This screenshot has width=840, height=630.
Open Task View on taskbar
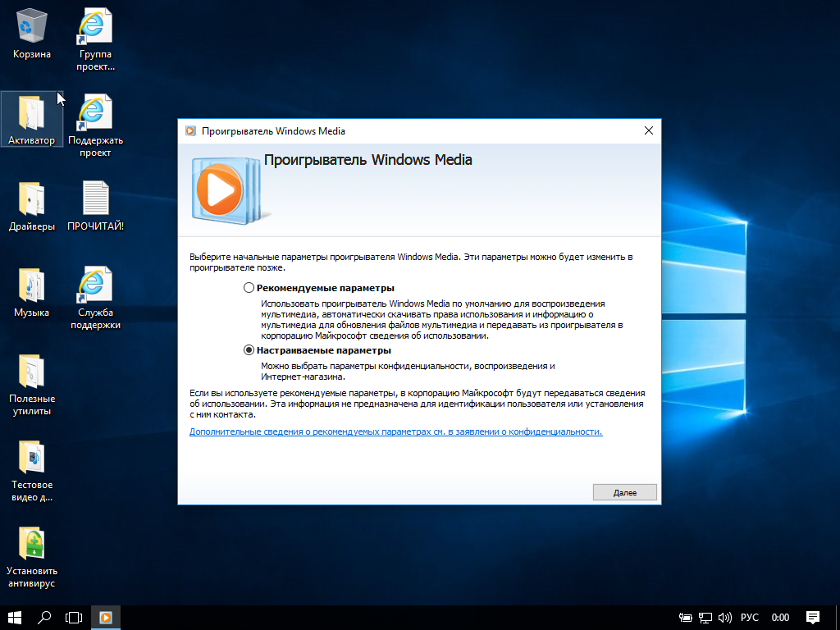74,618
